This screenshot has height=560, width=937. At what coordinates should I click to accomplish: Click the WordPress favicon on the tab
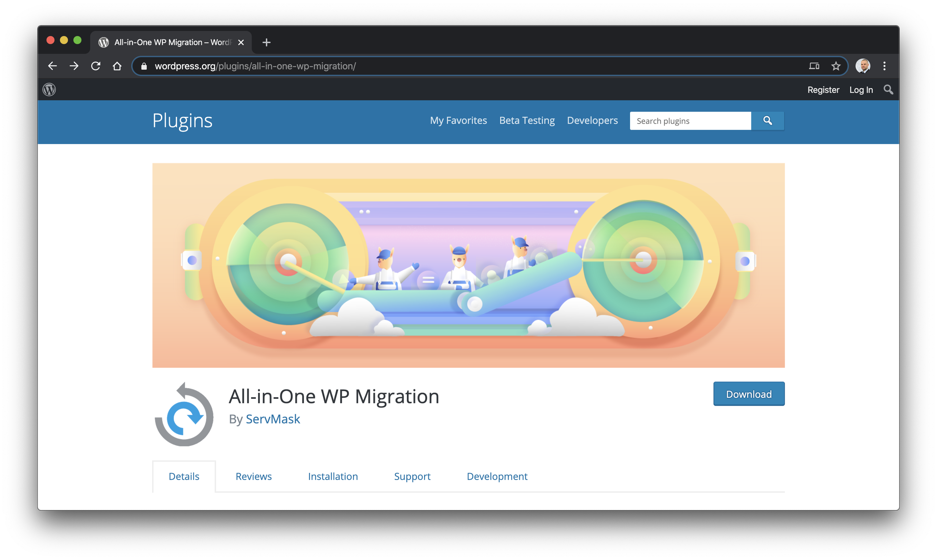click(103, 42)
